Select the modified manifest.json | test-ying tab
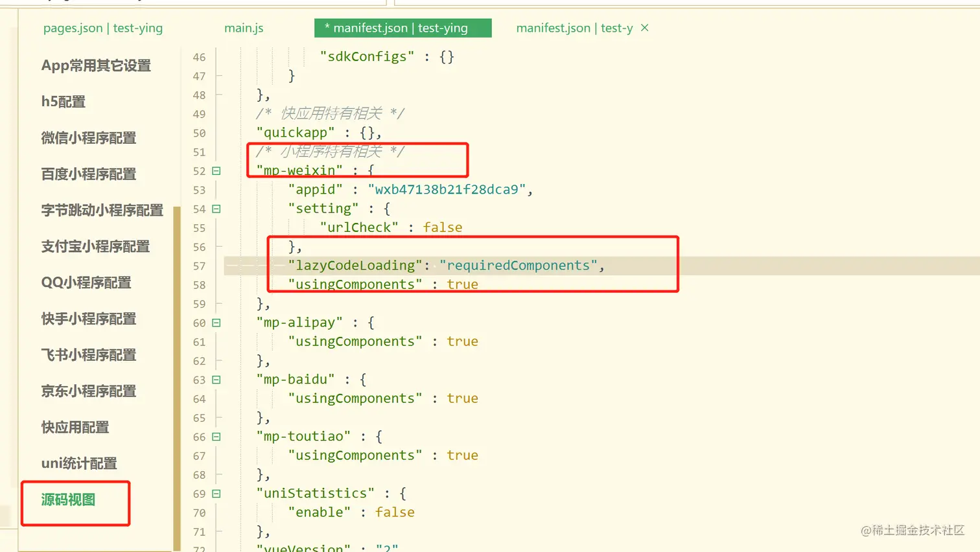 [402, 28]
